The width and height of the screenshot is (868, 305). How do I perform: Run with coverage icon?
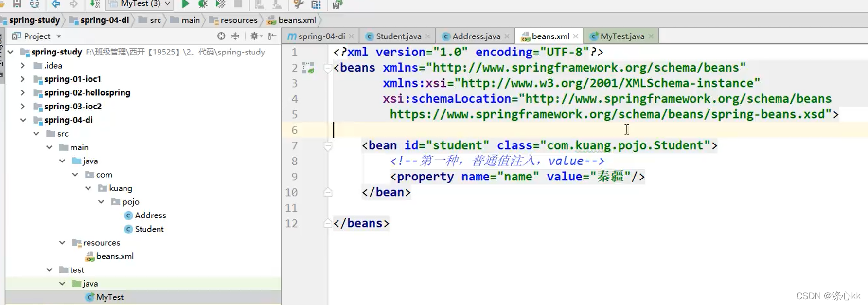220,4
